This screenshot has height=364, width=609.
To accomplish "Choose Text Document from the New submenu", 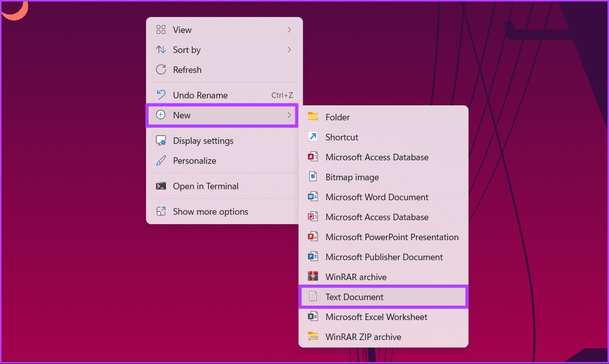I will point(383,297).
